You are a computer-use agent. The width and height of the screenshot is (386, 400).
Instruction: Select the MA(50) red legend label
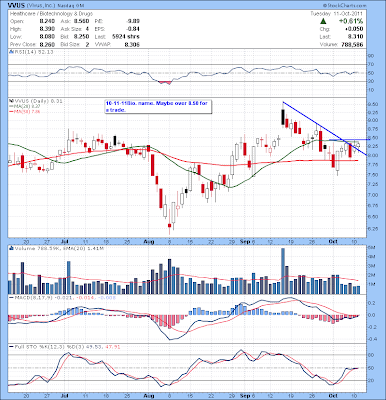point(26,111)
